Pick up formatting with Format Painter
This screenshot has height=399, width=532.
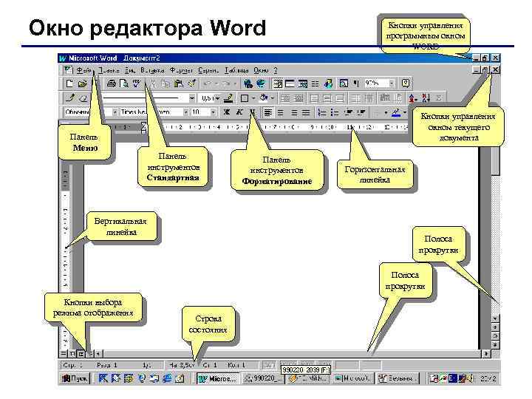191,83
